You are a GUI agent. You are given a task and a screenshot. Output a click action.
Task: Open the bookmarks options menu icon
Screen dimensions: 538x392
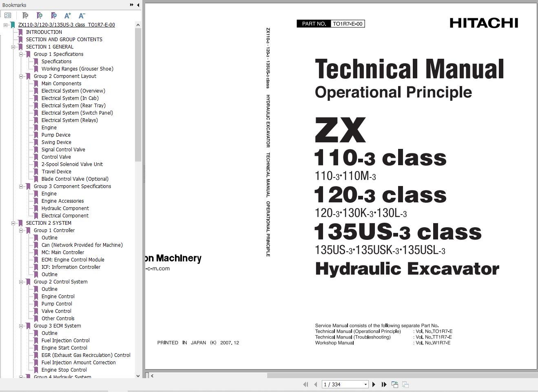8,16
